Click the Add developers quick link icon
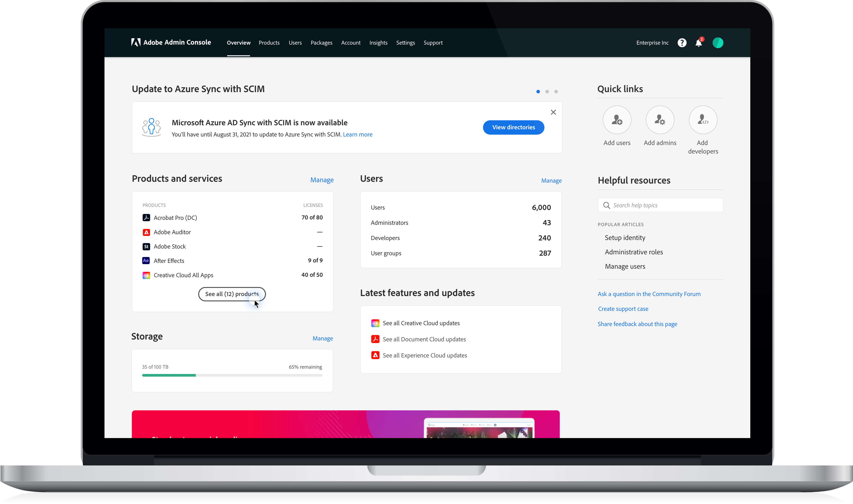The width and height of the screenshot is (853, 504). pyautogui.click(x=703, y=120)
